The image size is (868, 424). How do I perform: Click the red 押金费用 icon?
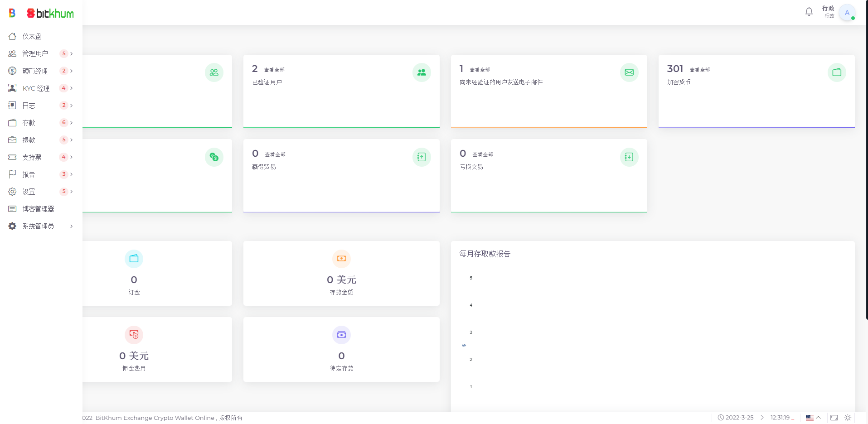[x=134, y=335]
